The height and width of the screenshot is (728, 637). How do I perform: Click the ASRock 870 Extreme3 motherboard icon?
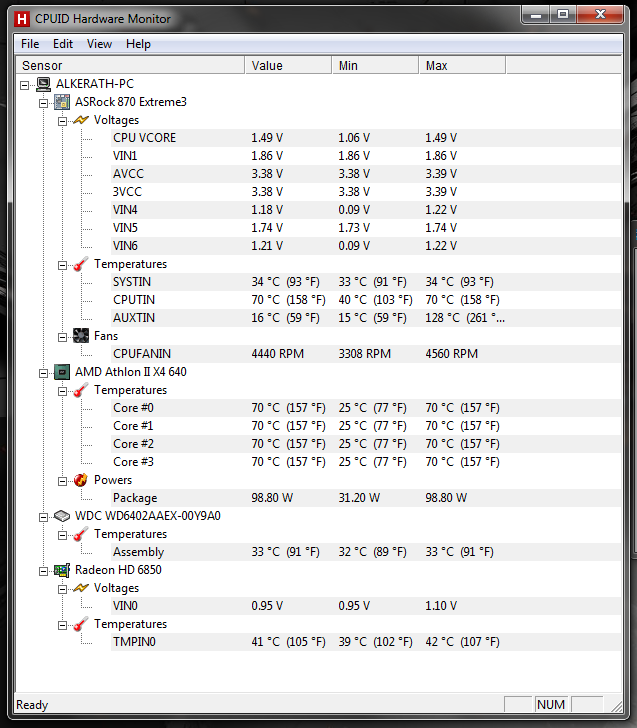tap(62, 102)
